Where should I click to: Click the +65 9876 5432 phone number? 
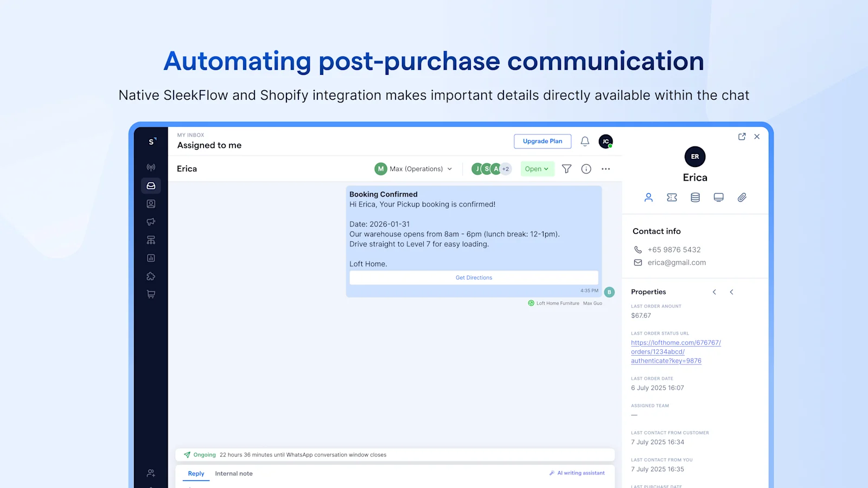click(x=674, y=250)
